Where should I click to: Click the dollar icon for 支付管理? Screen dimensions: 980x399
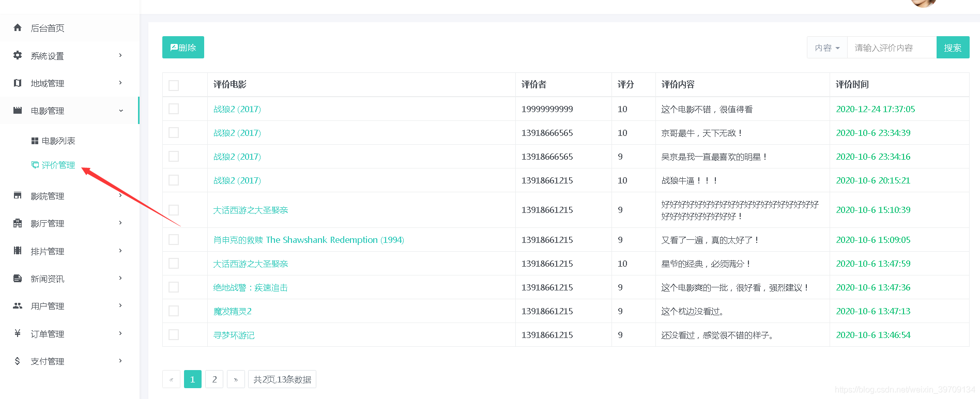tap(18, 361)
